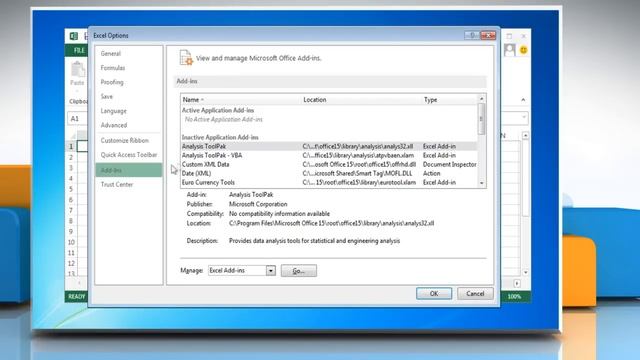Click the Excel sheet vertical scroll-down arrow

[526, 272]
